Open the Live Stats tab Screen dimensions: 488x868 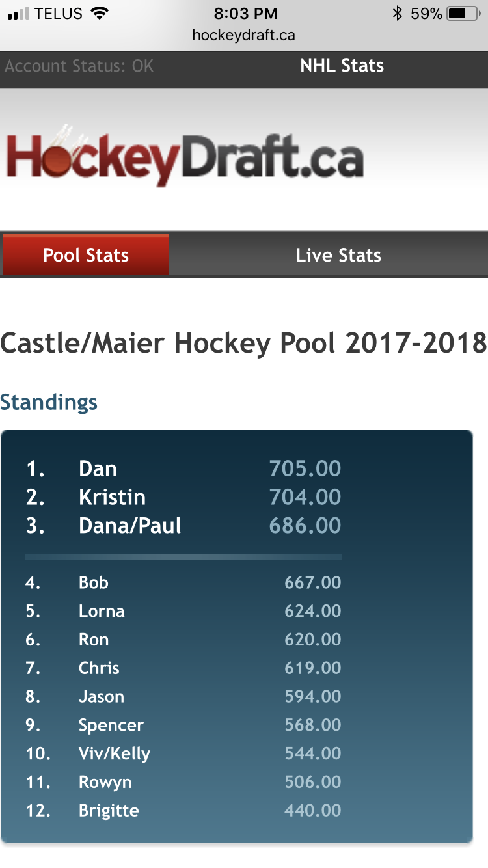[x=338, y=255]
